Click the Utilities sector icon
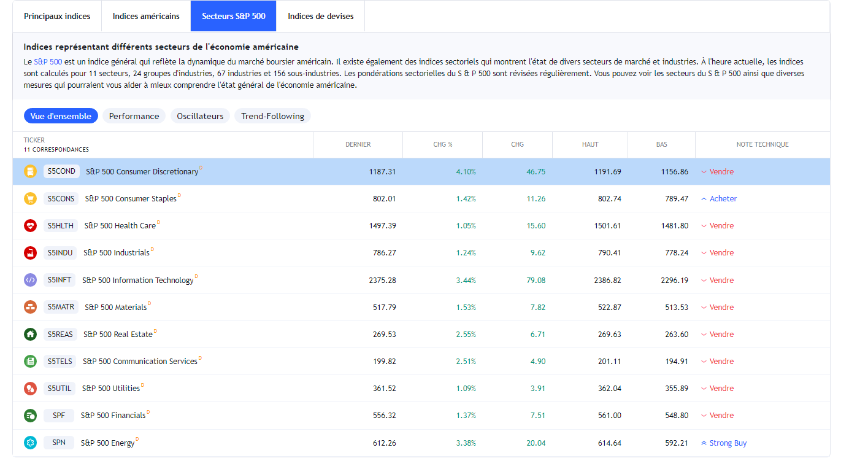 (x=30, y=388)
